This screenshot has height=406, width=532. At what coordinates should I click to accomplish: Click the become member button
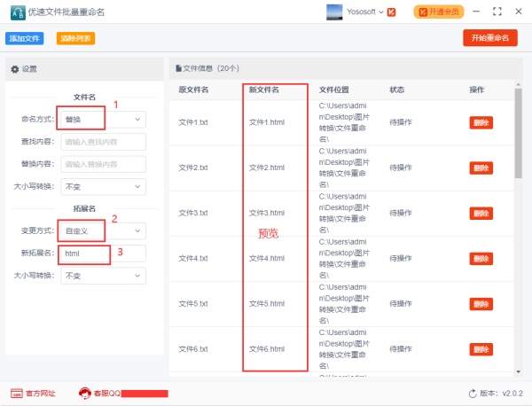click(438, 12)
